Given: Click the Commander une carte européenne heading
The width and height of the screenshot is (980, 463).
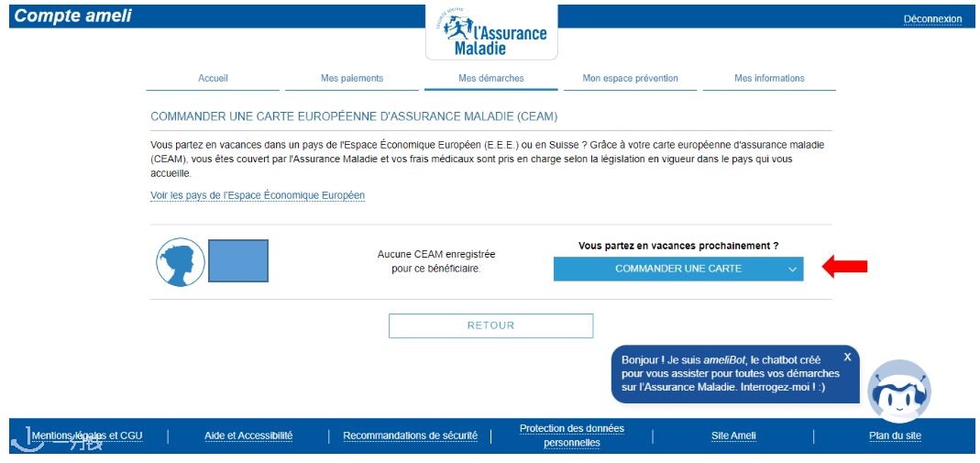Looking at the screenshot, I should [x=354, y=116].
